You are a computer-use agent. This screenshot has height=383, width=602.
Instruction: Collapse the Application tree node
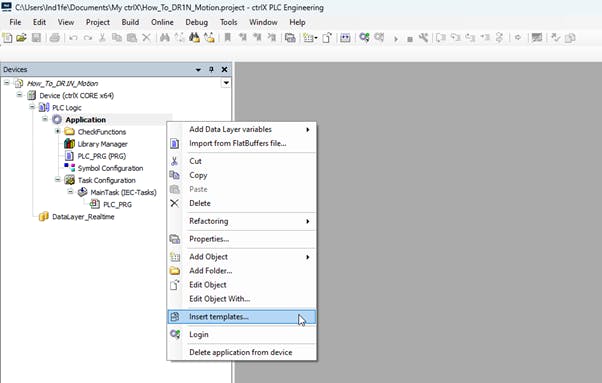pos(45,119)
